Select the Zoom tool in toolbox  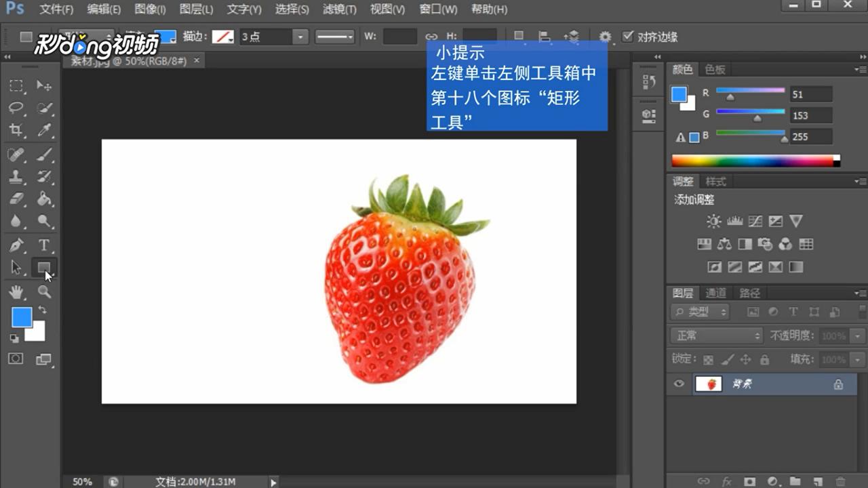[44, 292]
